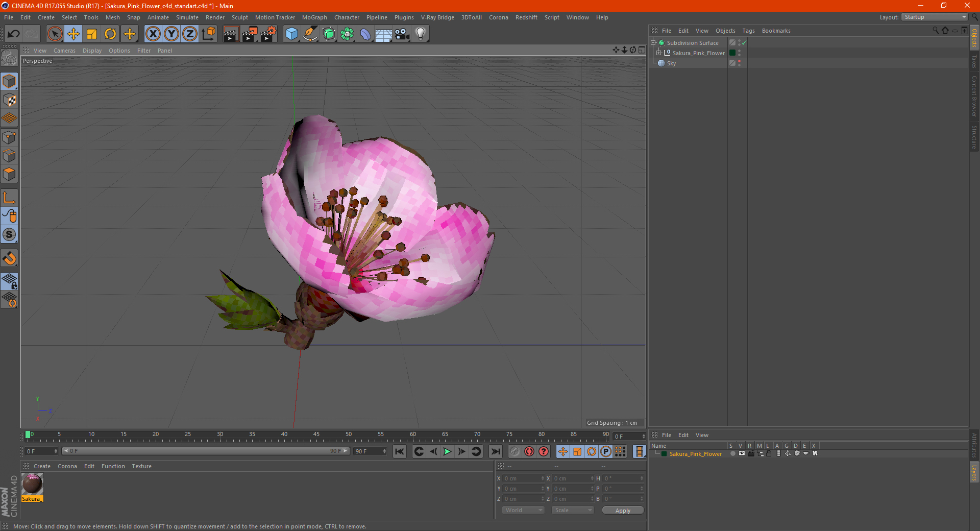Viewport: 980px width, 531px height.
Task: Click the Undo arrow icon
Action: coord(13,34)
